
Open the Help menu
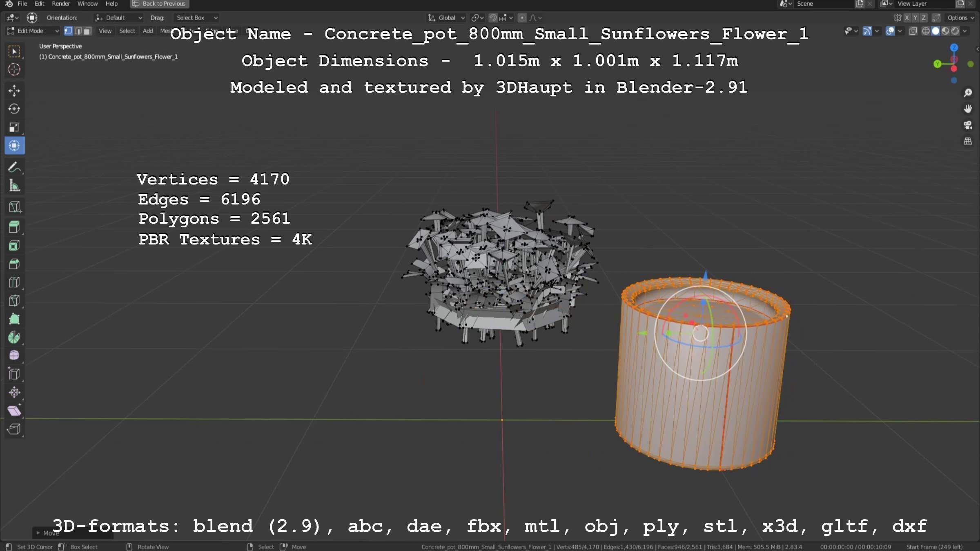111,4
